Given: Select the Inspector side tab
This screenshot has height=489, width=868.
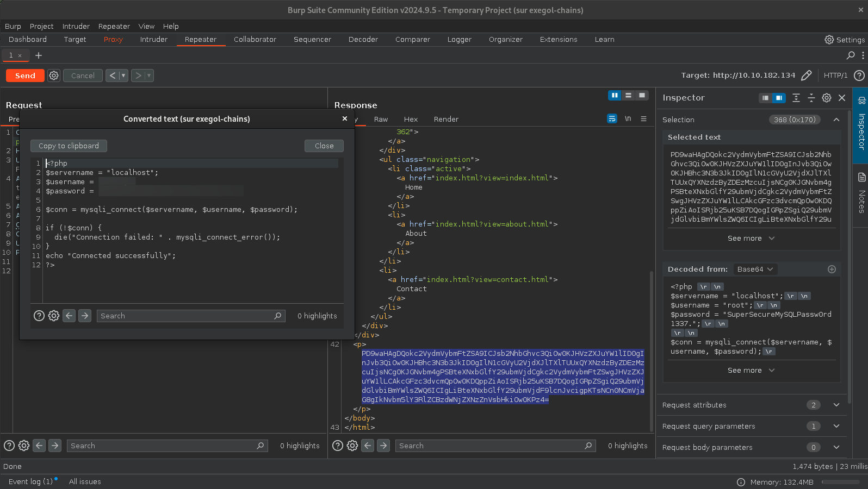Looking at the screenshot, I should (861, 126).
